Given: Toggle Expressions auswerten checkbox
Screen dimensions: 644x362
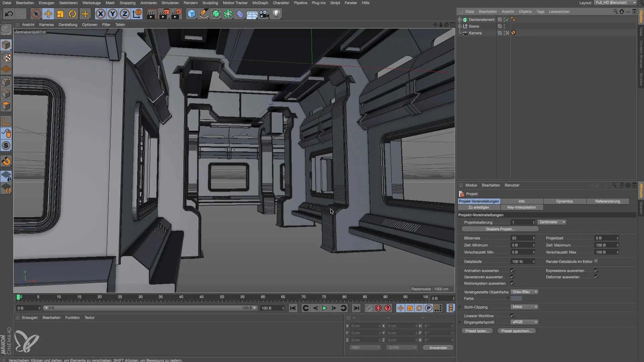Looking at the screenshot, I should [596, 270].
